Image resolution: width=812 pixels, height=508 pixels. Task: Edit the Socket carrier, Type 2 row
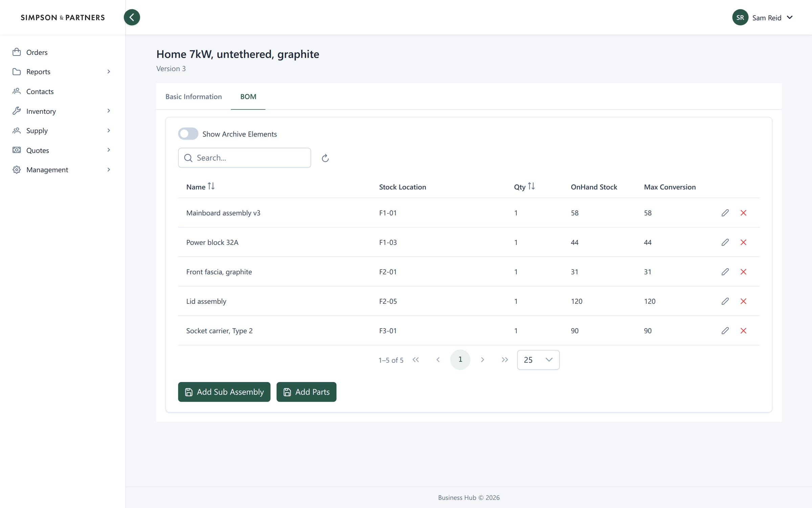coord(725,331)
